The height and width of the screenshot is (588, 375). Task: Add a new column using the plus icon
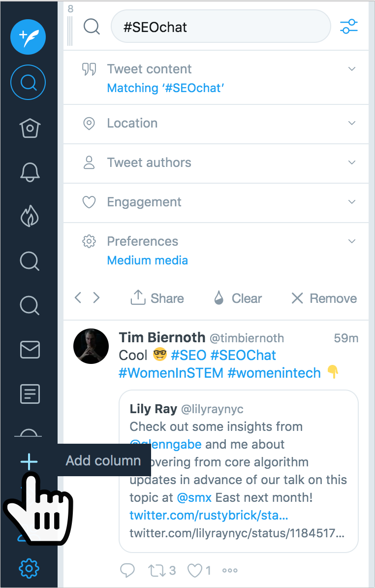30,461
